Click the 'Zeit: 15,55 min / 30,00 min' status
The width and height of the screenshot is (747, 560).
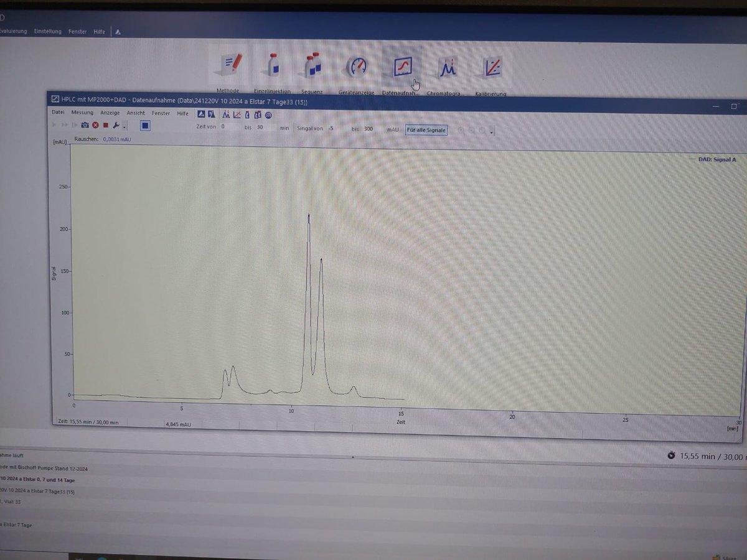pos(88,422)
